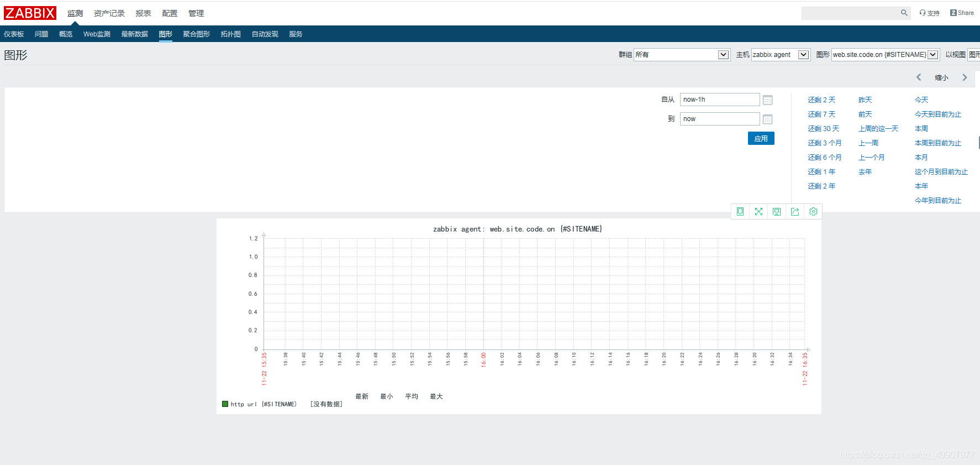Select the 今天 time range

(921, 100)
